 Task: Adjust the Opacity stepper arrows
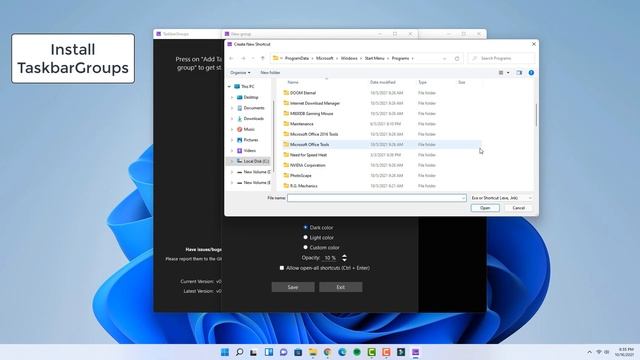[344, 258]
